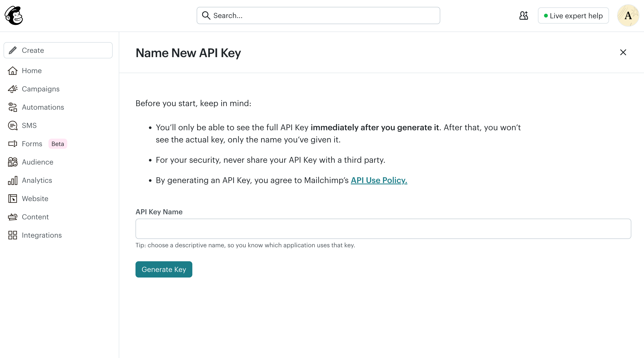
Task: Click the Integrations grid icon
Action: (12, 235)
